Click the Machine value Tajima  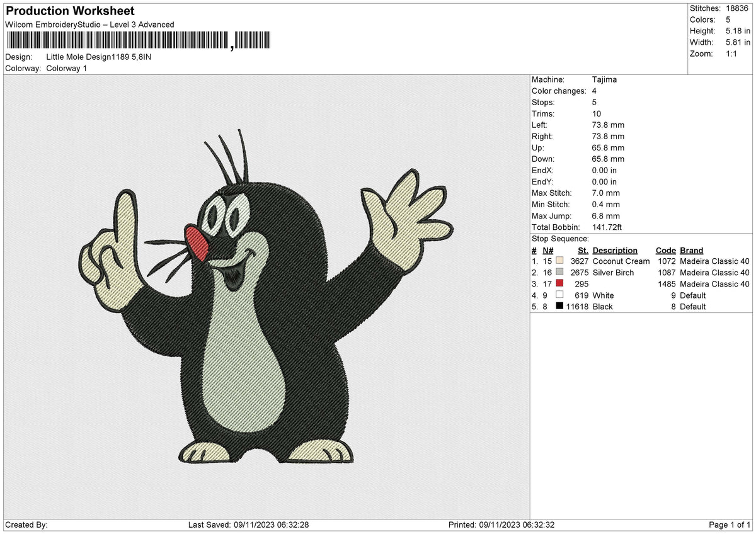605,79
